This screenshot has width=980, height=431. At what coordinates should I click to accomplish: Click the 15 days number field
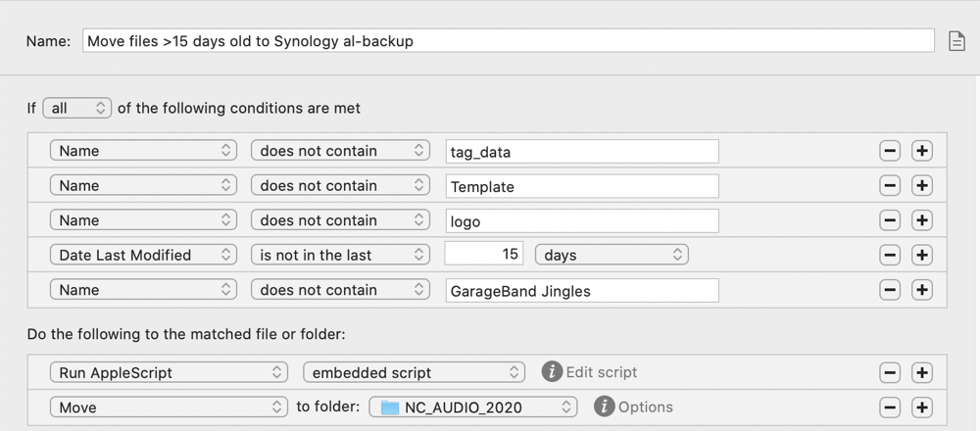pyautogui.click(x=484, y=255)
